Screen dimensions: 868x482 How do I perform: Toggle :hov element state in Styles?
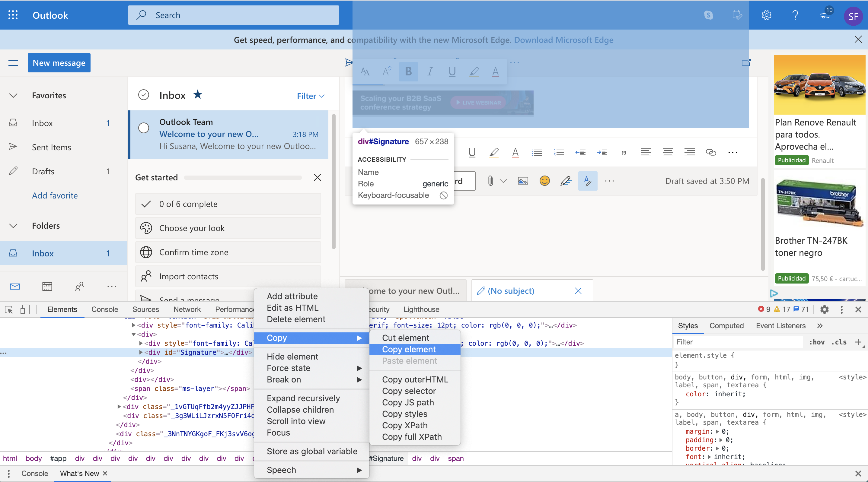(x=817, y=342)
